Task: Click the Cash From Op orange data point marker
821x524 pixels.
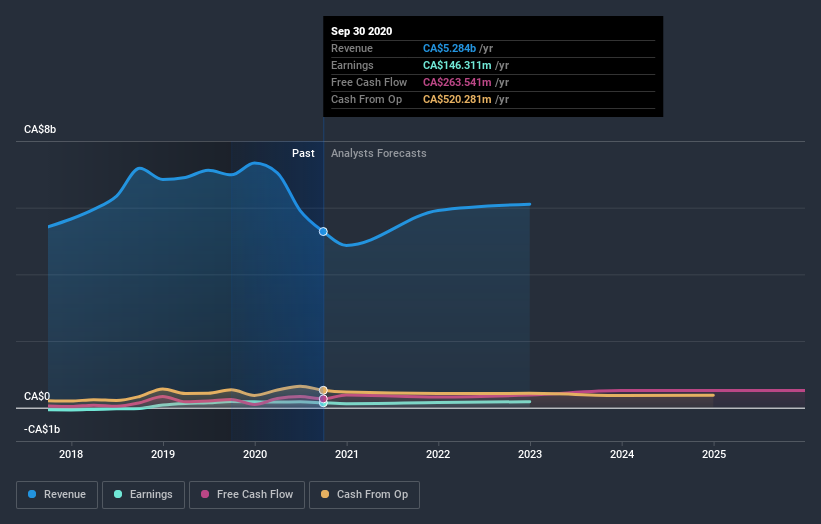Action: [x=323, y=391]
